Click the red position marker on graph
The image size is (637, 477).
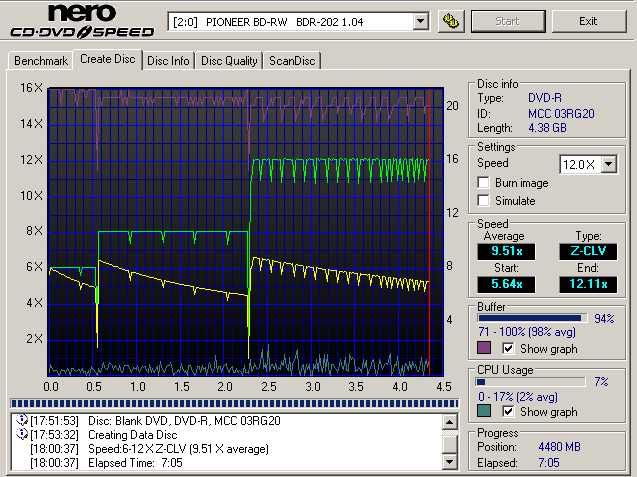pyautogui.click(x=429, y=232)
